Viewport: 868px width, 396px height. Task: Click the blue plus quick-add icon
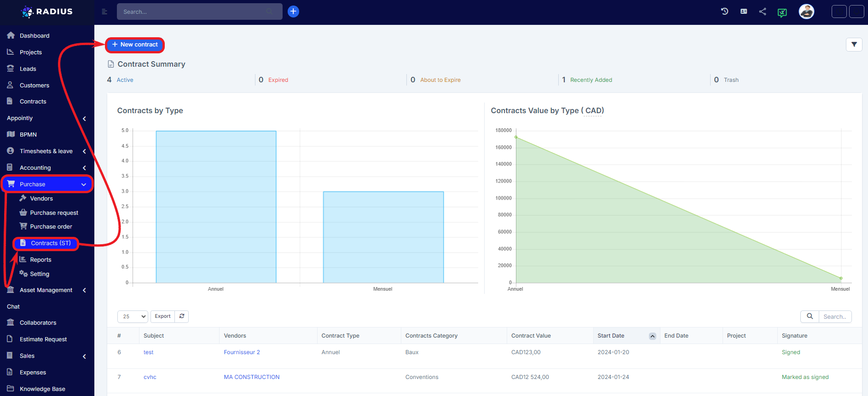click(x=293, y=11)
